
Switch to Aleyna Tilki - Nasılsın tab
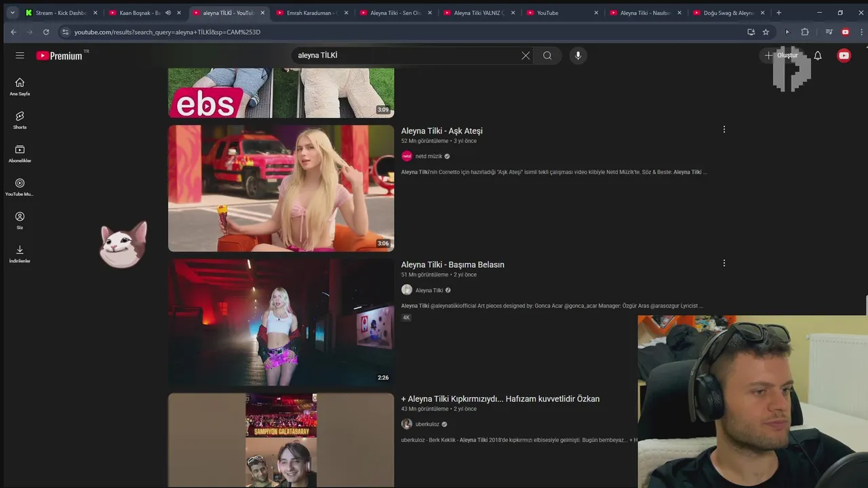(x=644, y=13)
